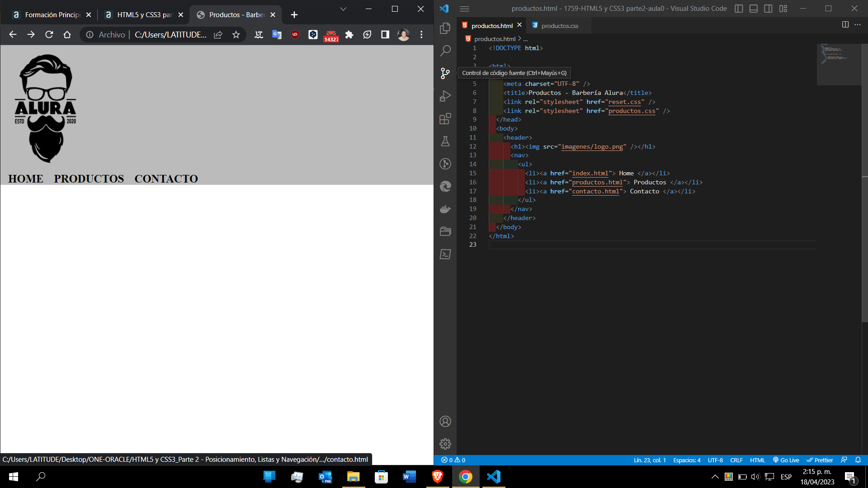Open Google Translate extension icon

point(277,34)
